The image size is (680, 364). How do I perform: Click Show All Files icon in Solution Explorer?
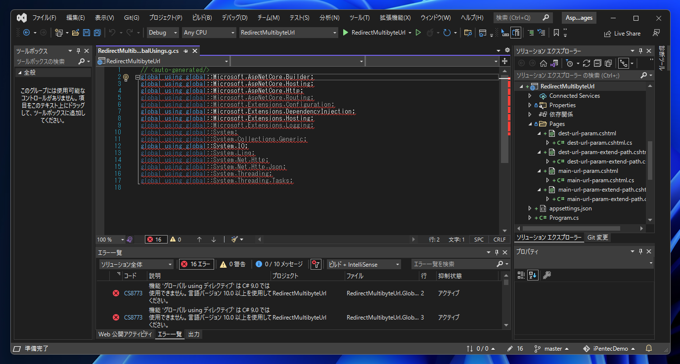pyautogui.click(x=608, y=63)
